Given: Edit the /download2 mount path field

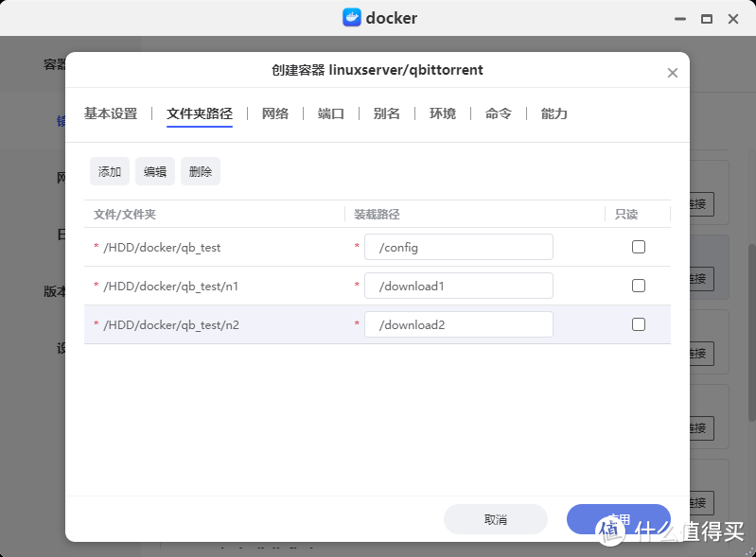Looking at the screenshot, I should 459,324.
